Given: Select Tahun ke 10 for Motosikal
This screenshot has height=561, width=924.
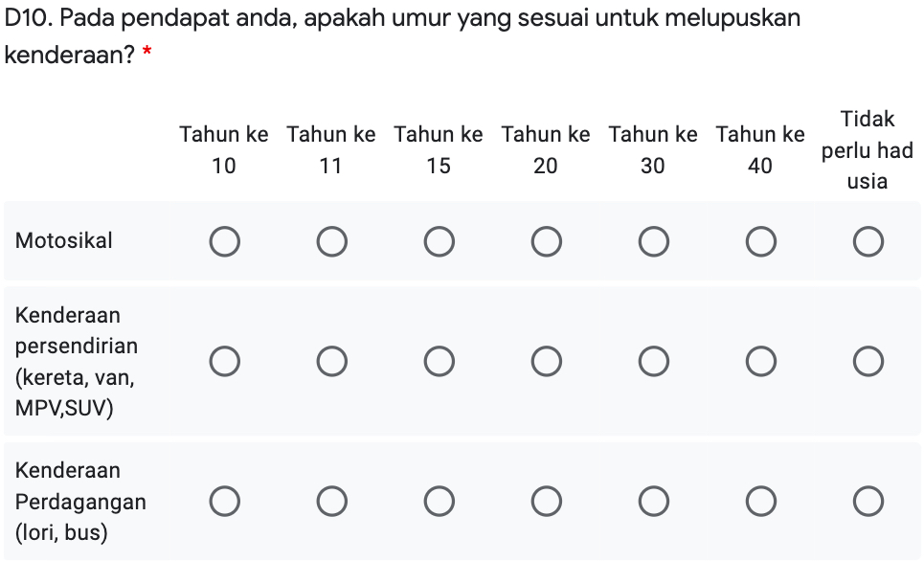Looking at the screenshot, I should tap(224, 242).
